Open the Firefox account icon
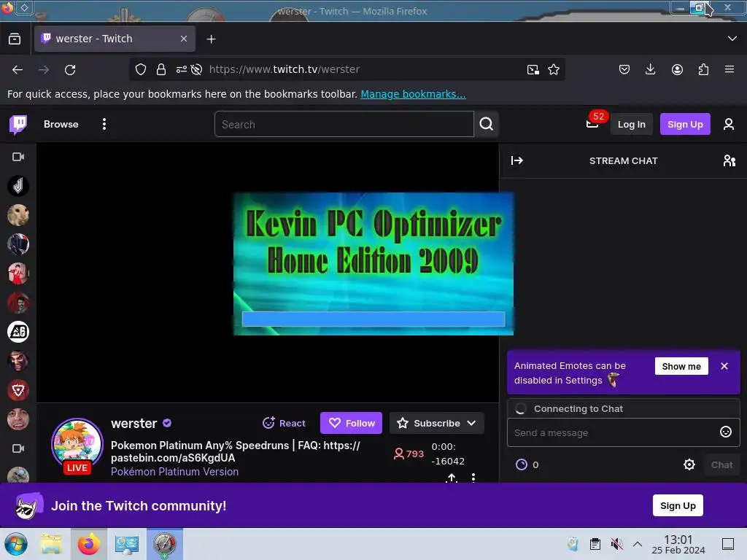This screenshot has width=747, height=560. 677,69
